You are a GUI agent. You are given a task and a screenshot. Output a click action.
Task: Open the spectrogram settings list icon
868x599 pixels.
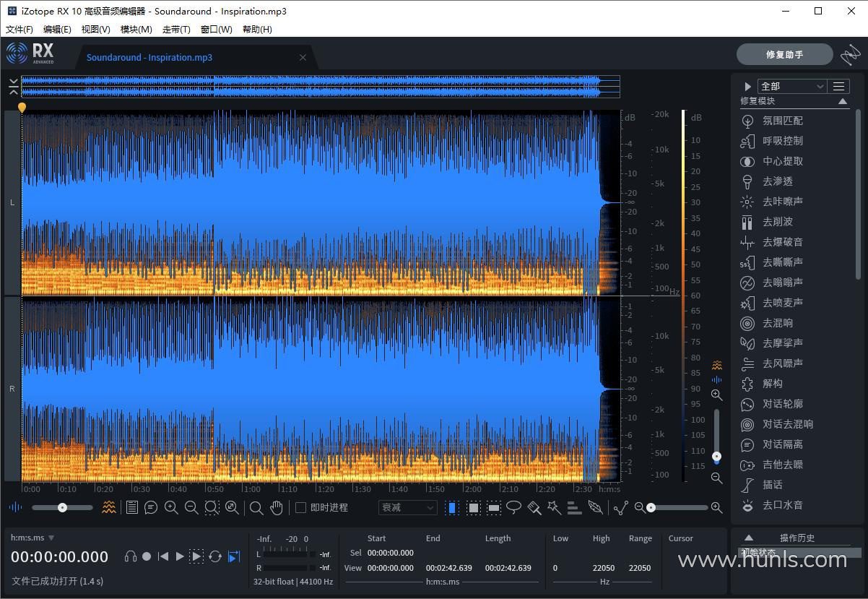131,507
